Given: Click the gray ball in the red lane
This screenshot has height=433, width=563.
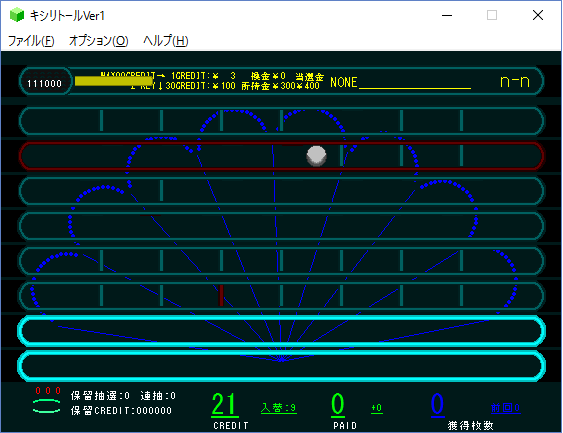Looking at the screenshot, I should [x=316, y=156].
